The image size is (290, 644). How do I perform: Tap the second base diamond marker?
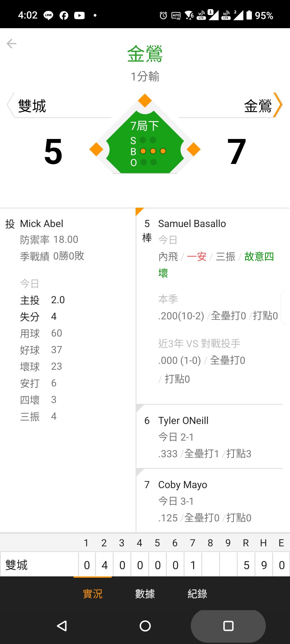click(x=145, y=101)
